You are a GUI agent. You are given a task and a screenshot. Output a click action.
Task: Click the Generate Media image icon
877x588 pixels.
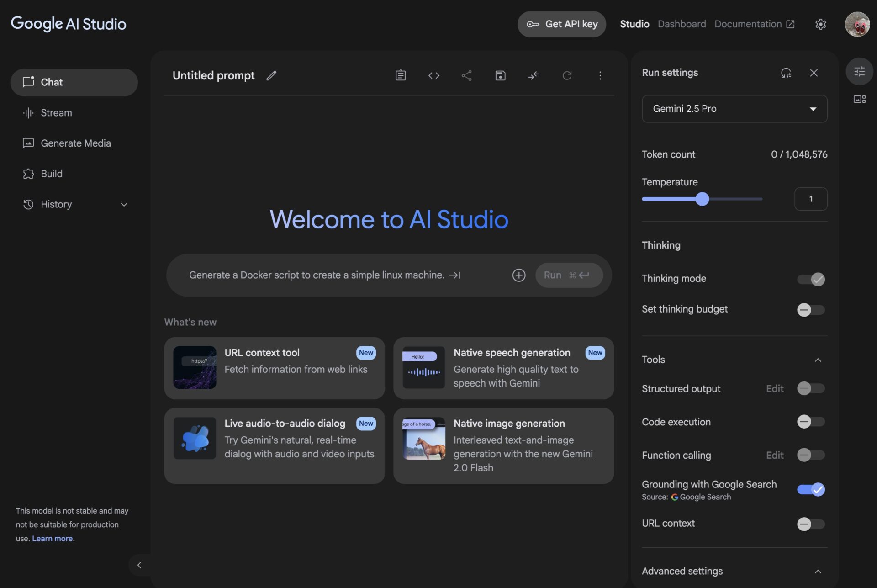pos(28,143)
